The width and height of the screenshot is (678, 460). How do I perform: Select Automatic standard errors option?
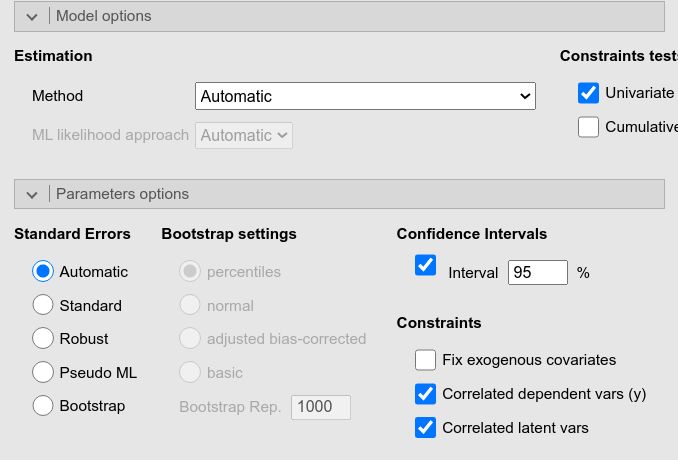pos(43,271)
